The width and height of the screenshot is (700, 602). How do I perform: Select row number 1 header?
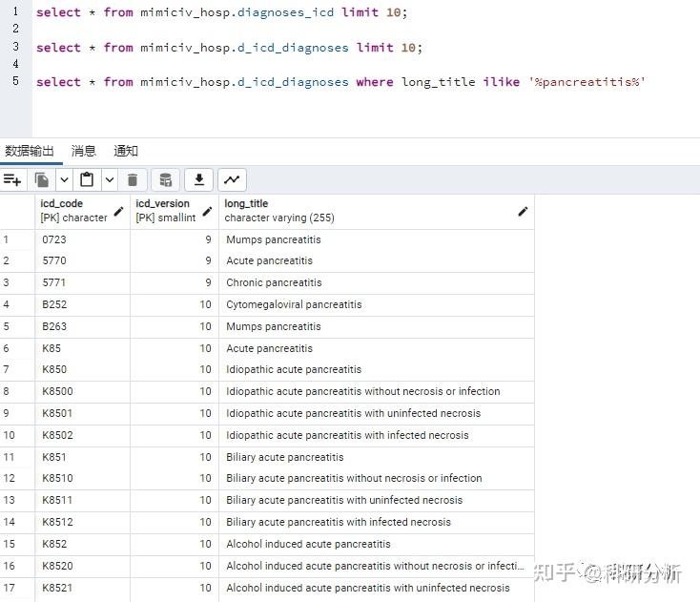pos(17,239)
